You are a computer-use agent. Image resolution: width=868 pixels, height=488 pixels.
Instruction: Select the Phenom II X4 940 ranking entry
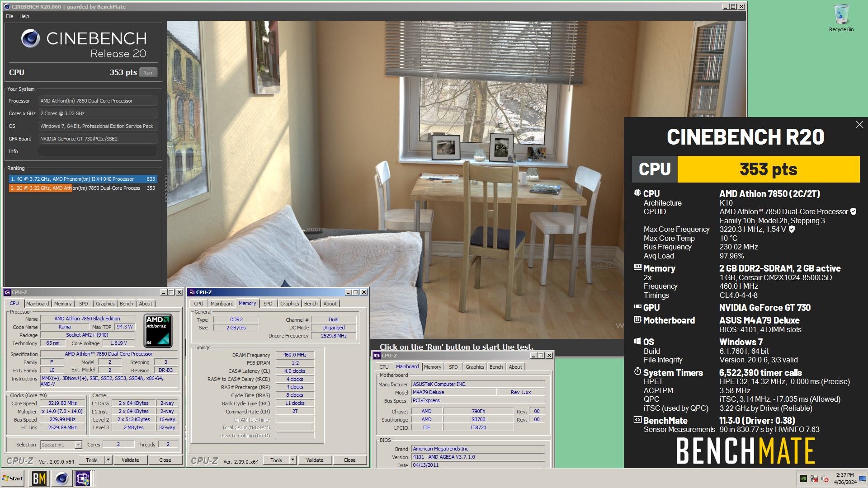click(83, 179)
